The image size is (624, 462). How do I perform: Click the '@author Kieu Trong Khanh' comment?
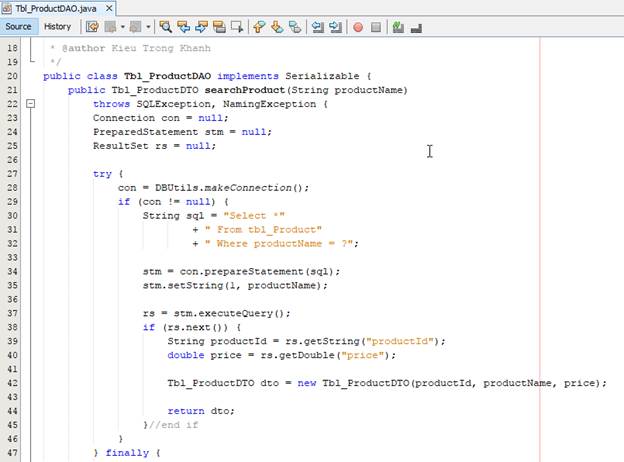pyautogui.click(x=136, y=48)
